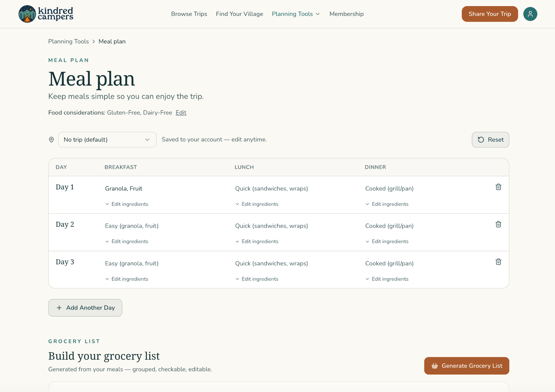Image resolution: width=555 pixels, height=392 pixels.
Task: Click the Share Your Trip button
Action: (490, 14)
